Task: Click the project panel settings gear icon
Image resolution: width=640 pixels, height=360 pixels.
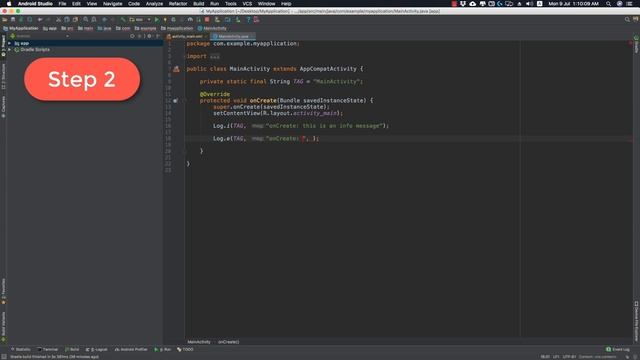Action: pos(149,36)
